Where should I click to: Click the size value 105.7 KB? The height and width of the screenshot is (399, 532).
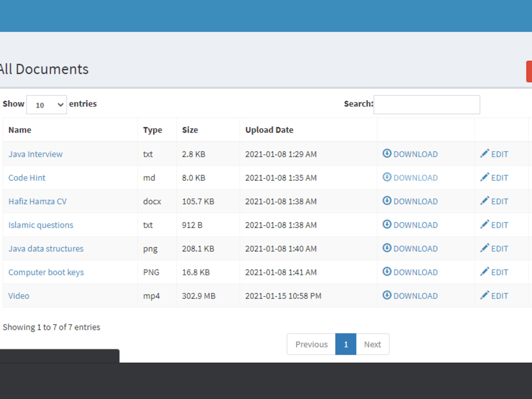click(198, 202)
